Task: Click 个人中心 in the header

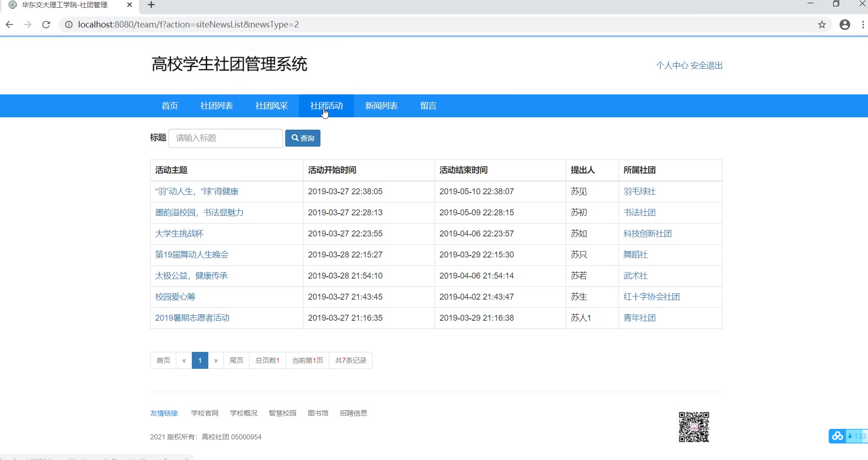Action: coord(672,66)
